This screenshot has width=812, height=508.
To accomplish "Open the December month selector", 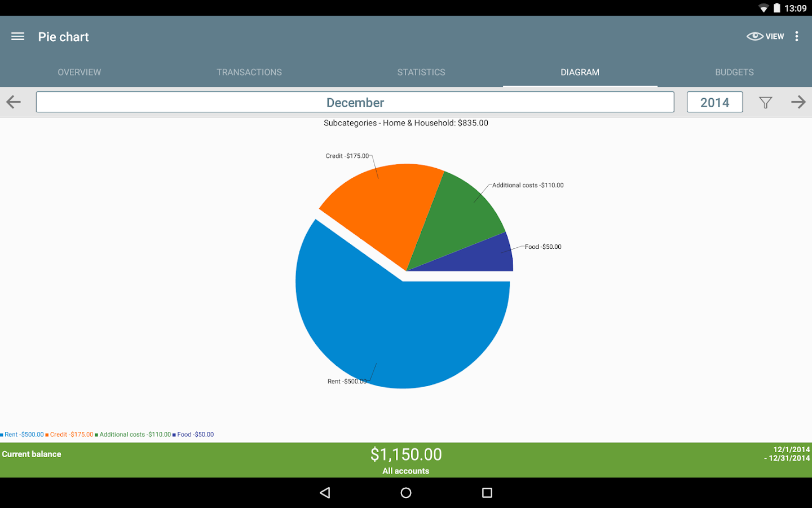I will pyautogui.click(x=355, y=102).
